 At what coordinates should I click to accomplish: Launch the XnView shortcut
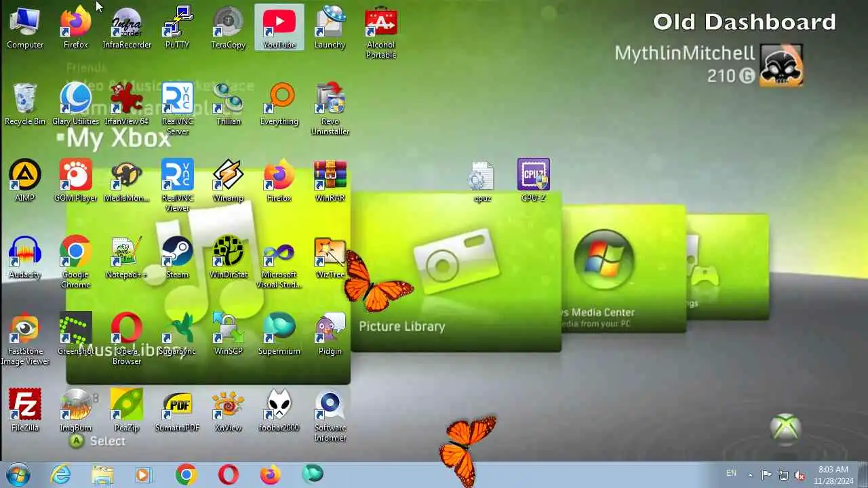229,411
